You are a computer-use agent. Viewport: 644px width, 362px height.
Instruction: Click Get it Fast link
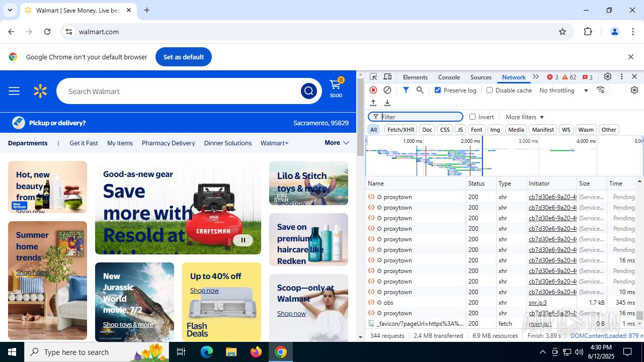(84, 143)
